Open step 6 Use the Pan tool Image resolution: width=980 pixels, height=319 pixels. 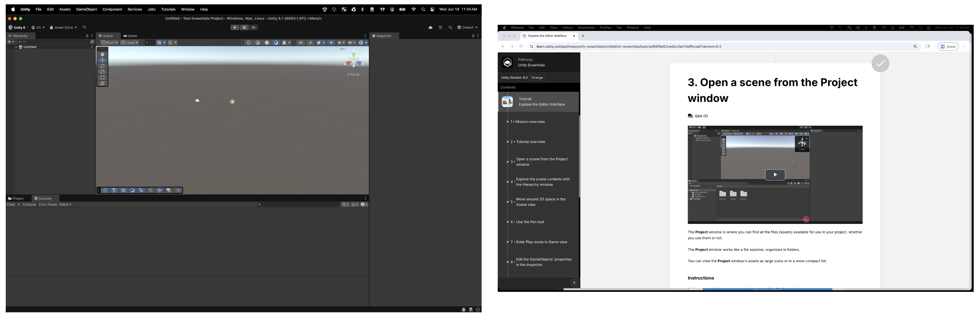tap(530, 222)
